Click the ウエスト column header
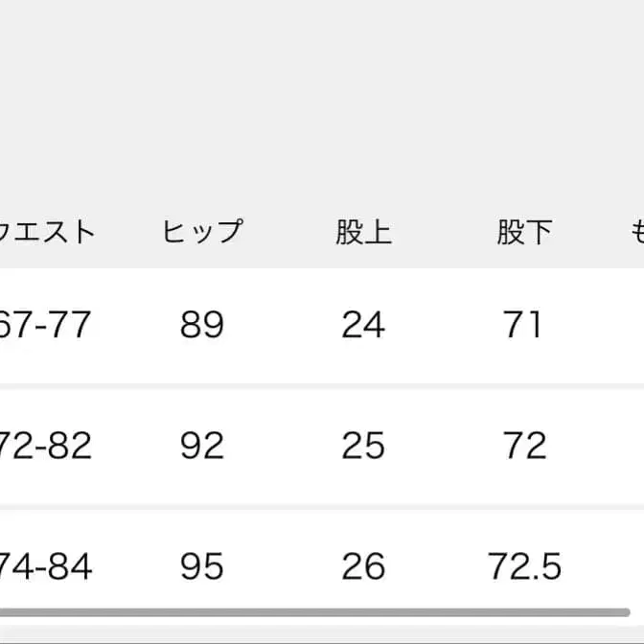The height and width of the screenshot is (644, 644). (x=48, y=232)
